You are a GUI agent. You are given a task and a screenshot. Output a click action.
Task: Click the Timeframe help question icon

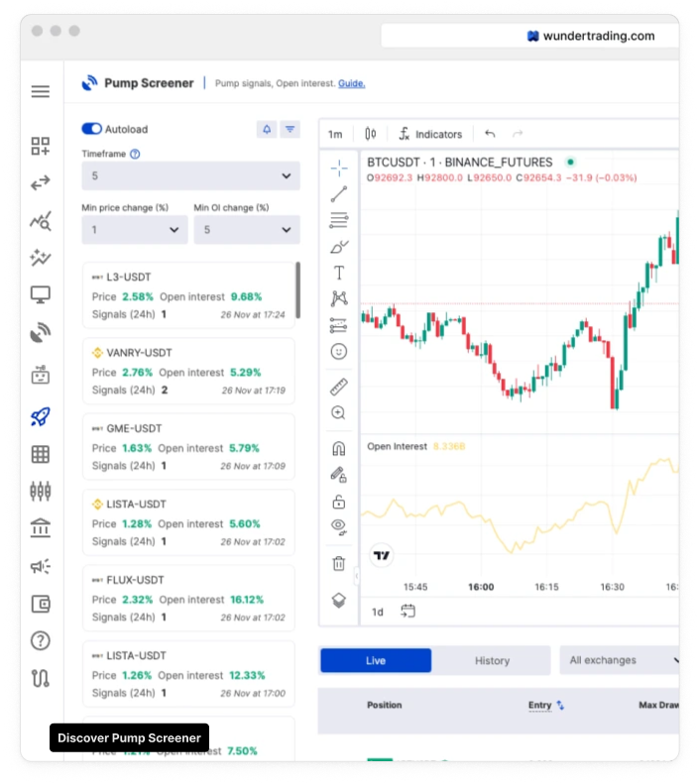tap(135, 154)
